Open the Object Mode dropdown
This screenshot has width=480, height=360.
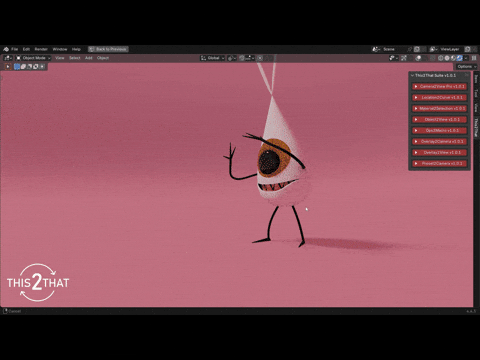coord(33,58)
